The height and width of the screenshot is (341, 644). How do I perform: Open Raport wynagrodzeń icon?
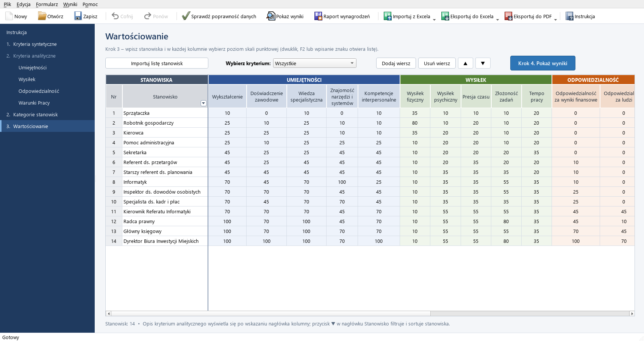pos(318,16)
